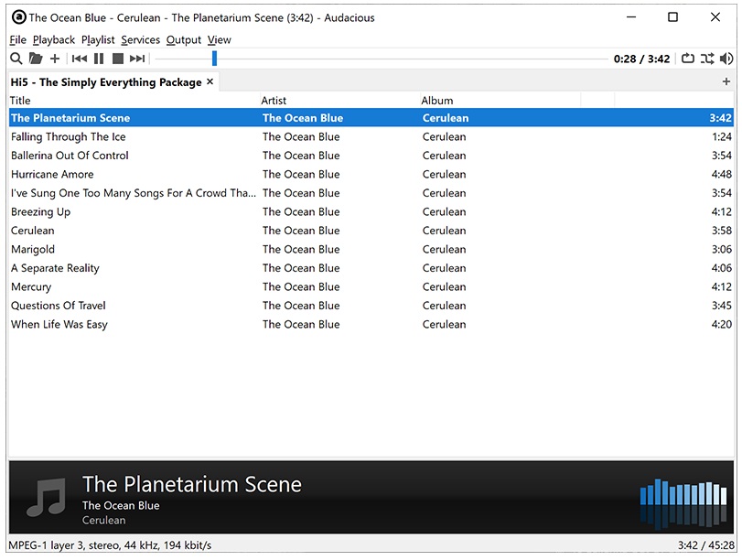The image size is (742, 560).
Task: Select the track Questions Of Travel
Action: [59, 306]
